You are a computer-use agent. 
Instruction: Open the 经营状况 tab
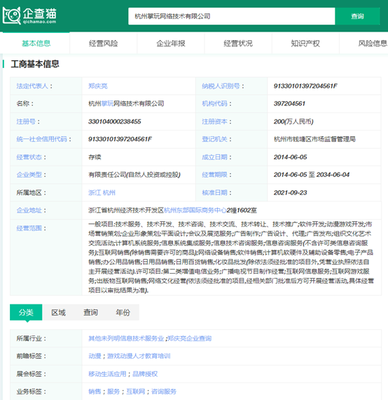pos(238,43)
